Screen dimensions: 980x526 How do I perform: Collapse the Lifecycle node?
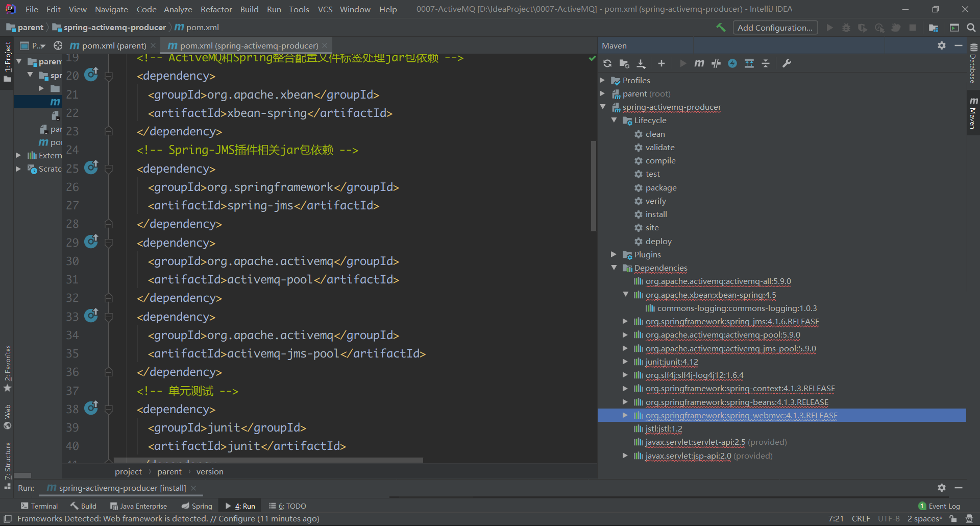pos(614,120)
